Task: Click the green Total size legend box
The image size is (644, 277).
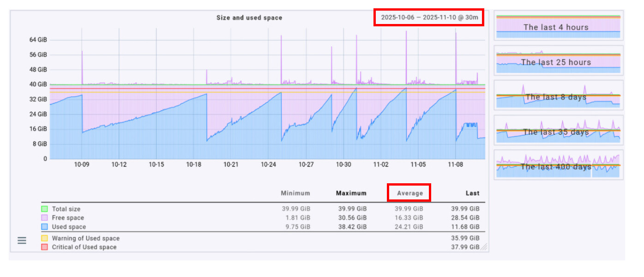Action: (x=45, y=209)
